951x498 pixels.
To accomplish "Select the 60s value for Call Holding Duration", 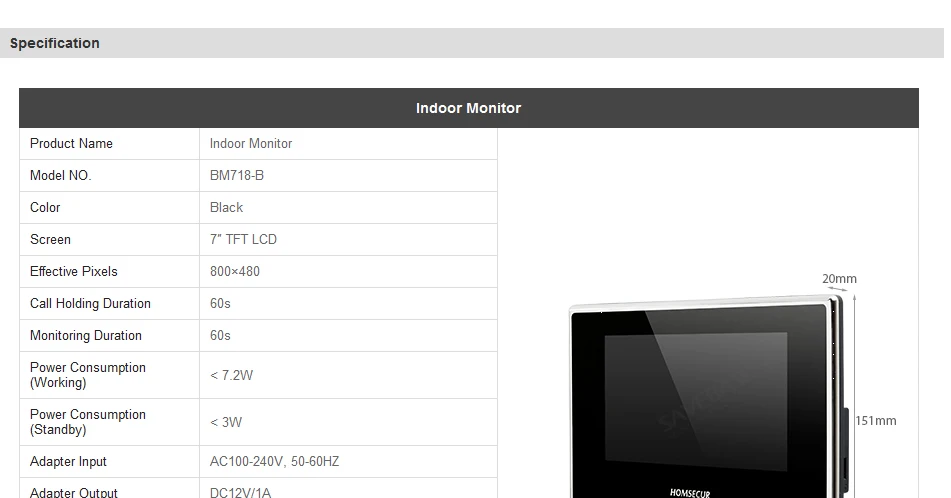I will click(220, 304).
